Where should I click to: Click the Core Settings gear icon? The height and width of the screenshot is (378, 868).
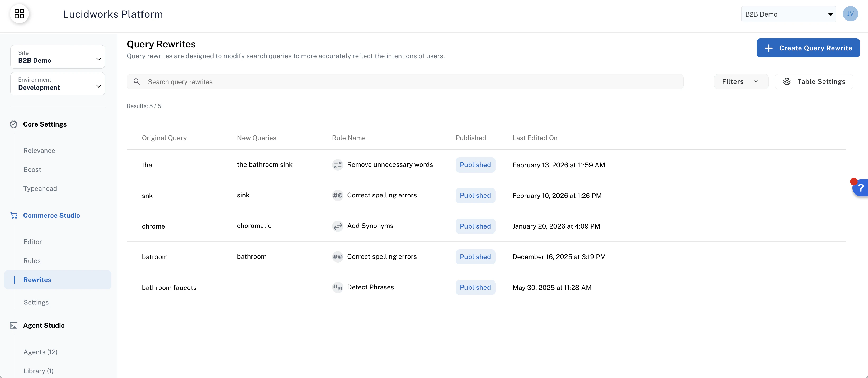click(x=13, y=124)
